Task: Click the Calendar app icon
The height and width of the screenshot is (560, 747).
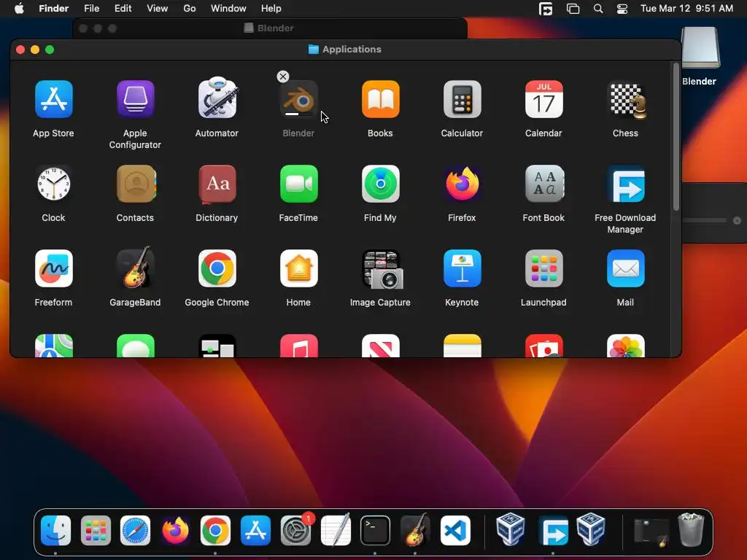Action: (543, 99)
